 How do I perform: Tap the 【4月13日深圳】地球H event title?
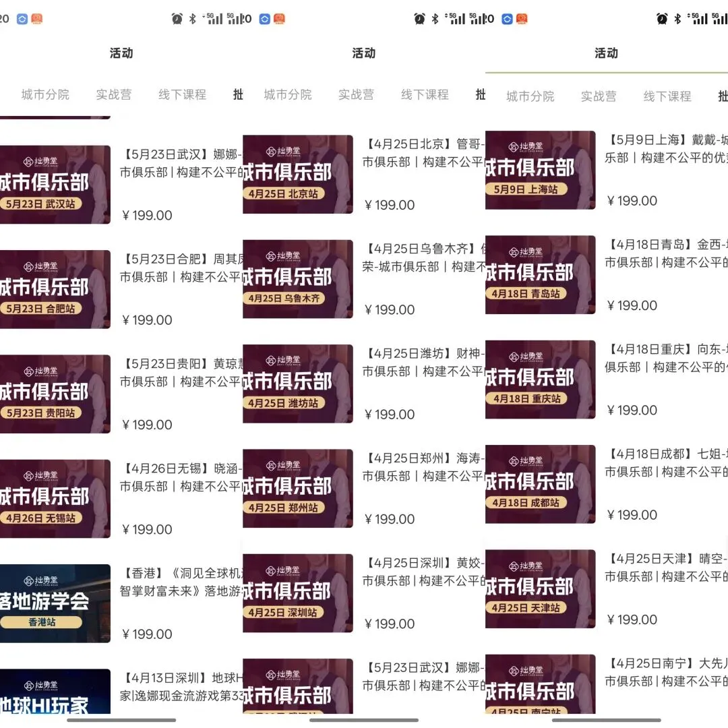(181, 687)
